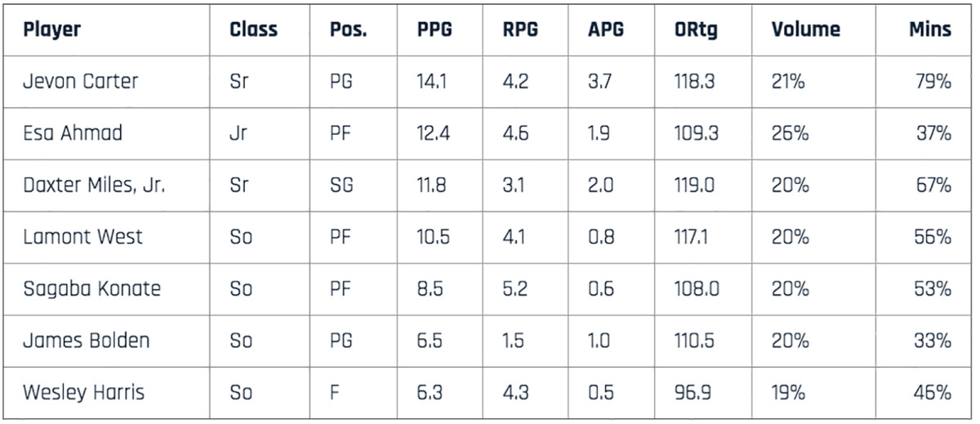Select the APG column header
The image size is (980, 424).
pos(605,30)
